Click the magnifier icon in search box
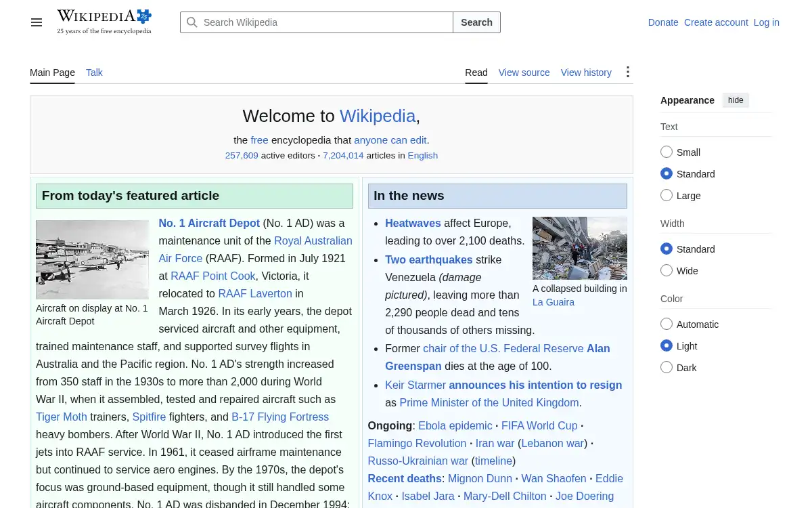 [x=192, y=22]
